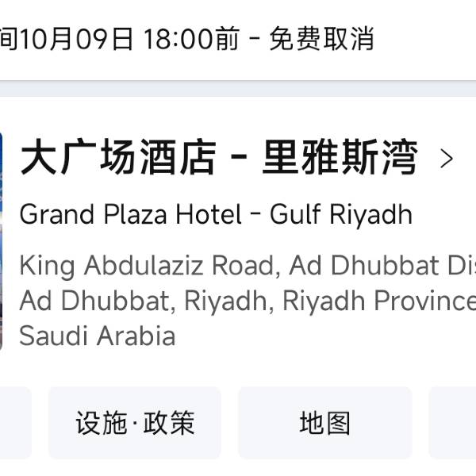The width and height of the screenshot is (476, 476).
Task: Tap the King Abdulaziz Road address text
Action: pos(148,265)
